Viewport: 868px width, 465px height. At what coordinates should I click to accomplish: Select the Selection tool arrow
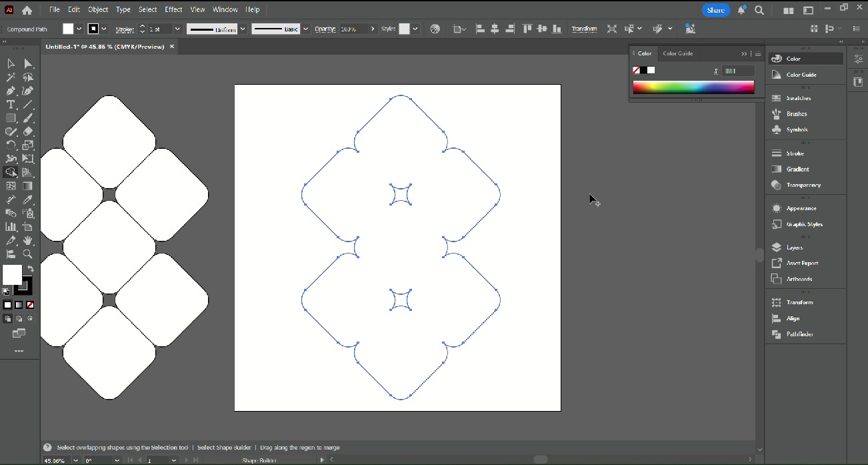click(x=11, y=63)
